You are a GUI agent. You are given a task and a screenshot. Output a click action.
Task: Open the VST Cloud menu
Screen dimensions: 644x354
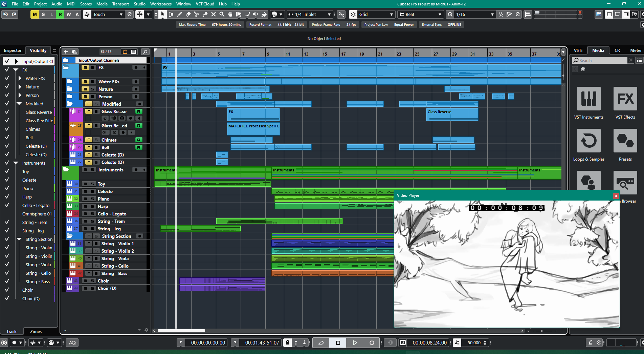pos(205,4)
